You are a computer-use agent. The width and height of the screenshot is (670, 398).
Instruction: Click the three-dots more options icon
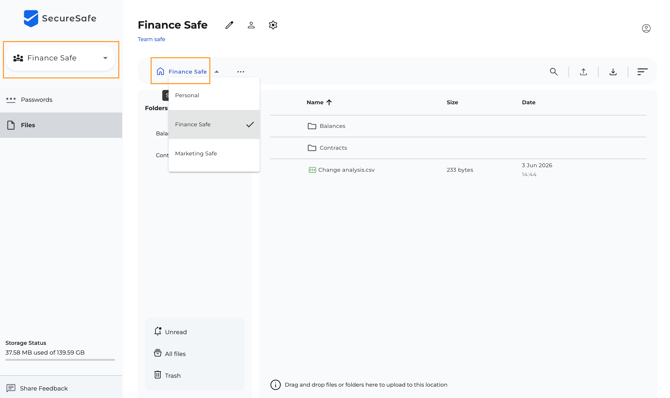pyautogui.click(x=241, y=72)
